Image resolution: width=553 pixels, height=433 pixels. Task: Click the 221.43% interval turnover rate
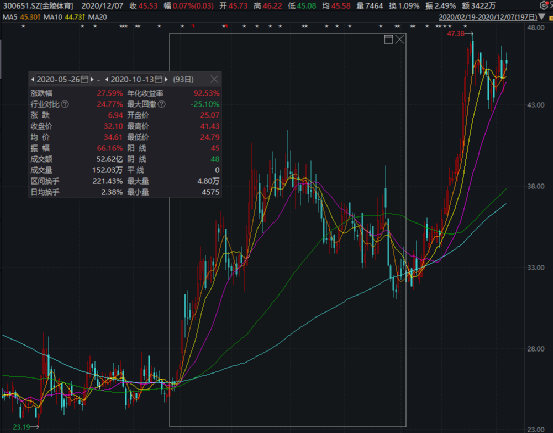(108, 181)
